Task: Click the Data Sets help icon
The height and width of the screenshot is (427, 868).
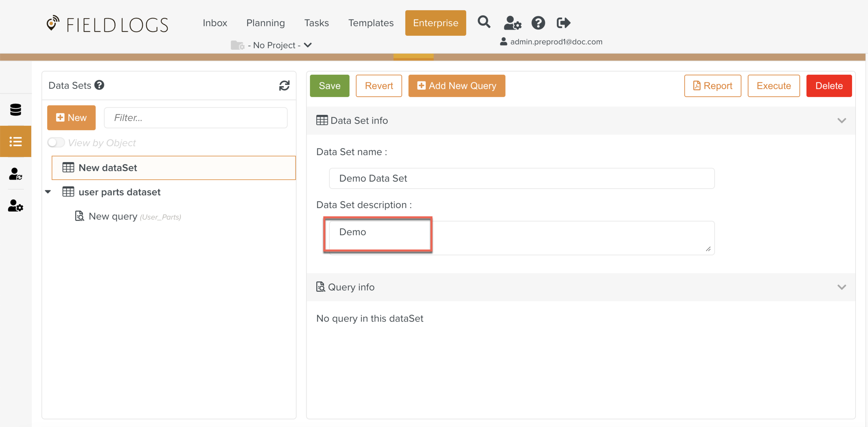Action: click(x=99, y=85)
